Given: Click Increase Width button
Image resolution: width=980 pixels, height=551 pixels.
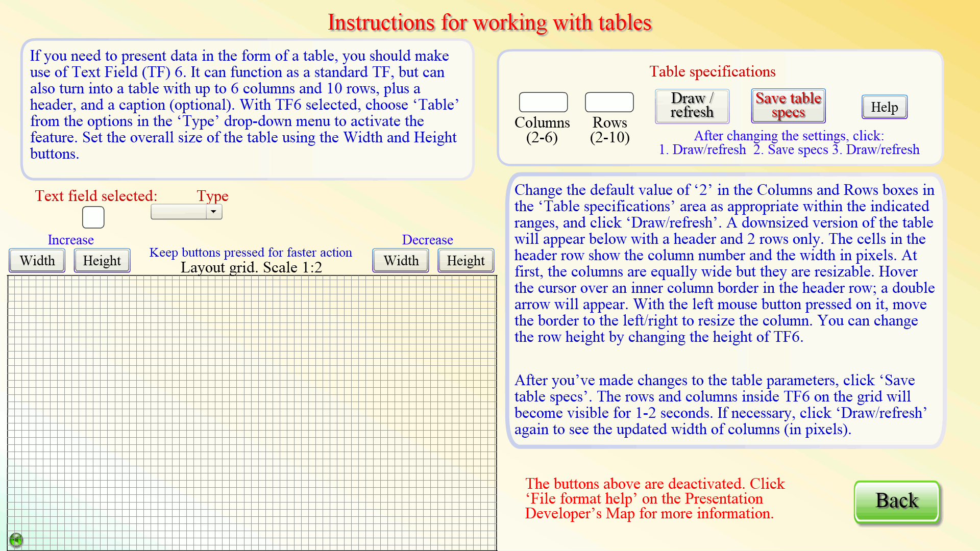Looking at the screenshot, I should pos(37,261).
